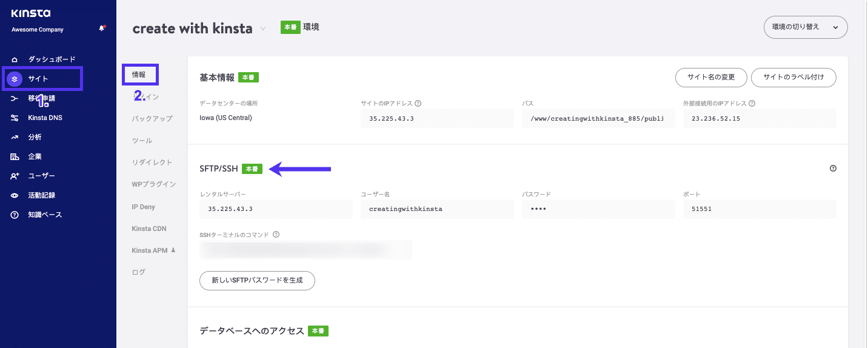The width and height of the screenshot is (868, 348).
Task: Click the ダッシュボード home icon
Action: 15,59
